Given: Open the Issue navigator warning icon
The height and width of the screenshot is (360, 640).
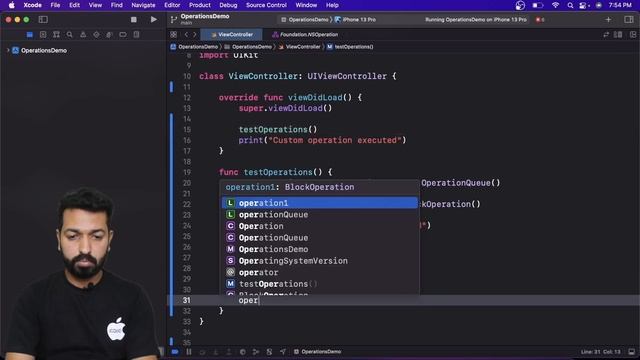Looking at the screenshot, I should tap(83, 35).
